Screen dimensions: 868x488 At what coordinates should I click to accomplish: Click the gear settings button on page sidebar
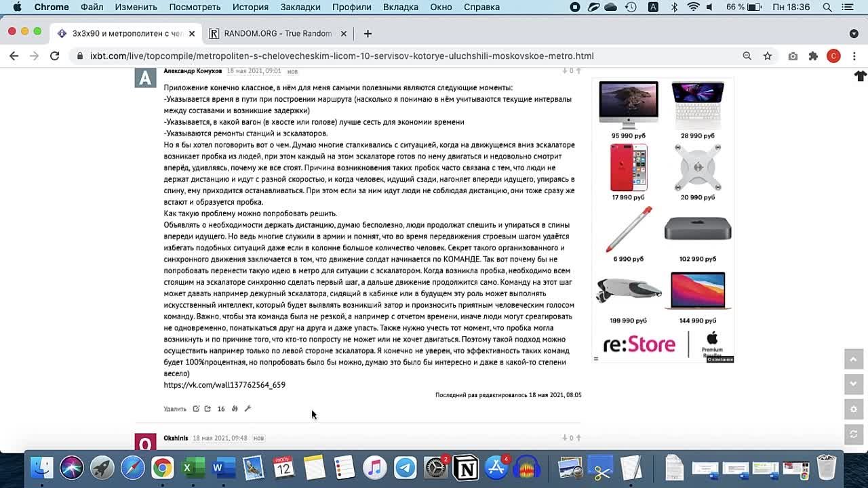tap(853, 409)
